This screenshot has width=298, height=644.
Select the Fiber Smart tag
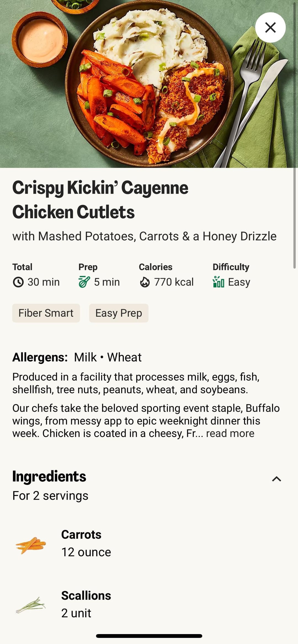46,313
